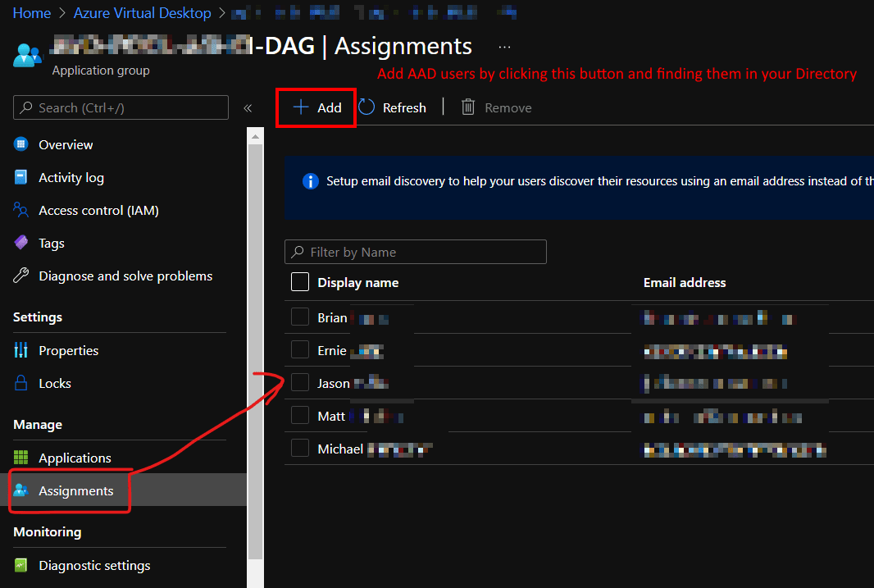This screenshot has height=588, width=874.
Task: Click the Applications grid icon
Action: click(x=20, y=458)
